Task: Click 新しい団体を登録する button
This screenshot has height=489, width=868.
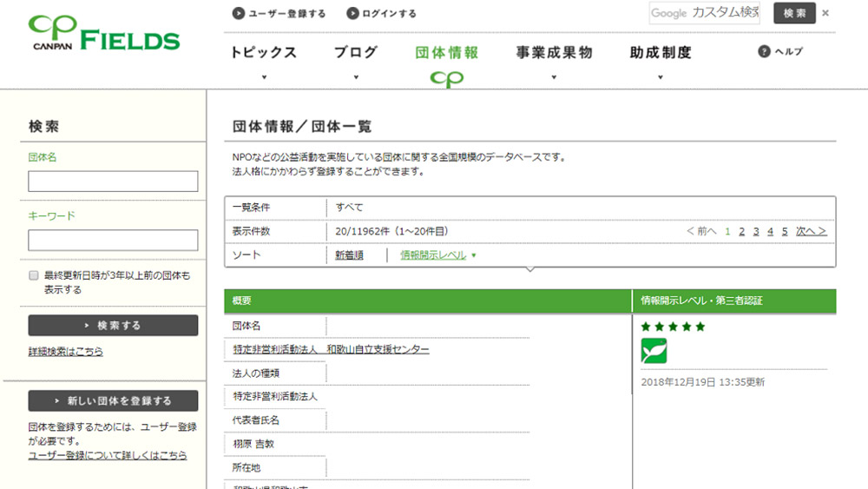Action: [113, 401]
